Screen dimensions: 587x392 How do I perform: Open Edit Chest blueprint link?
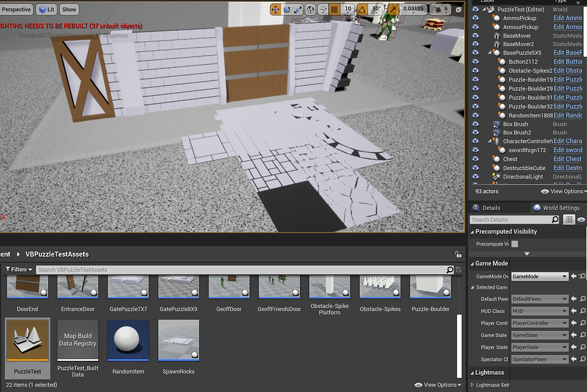click(568, 159)
